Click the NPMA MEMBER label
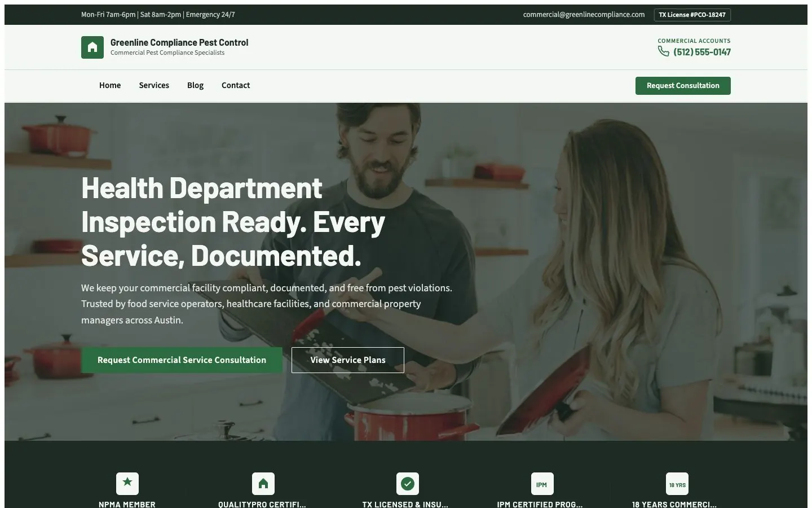 [x=127, y=505]
